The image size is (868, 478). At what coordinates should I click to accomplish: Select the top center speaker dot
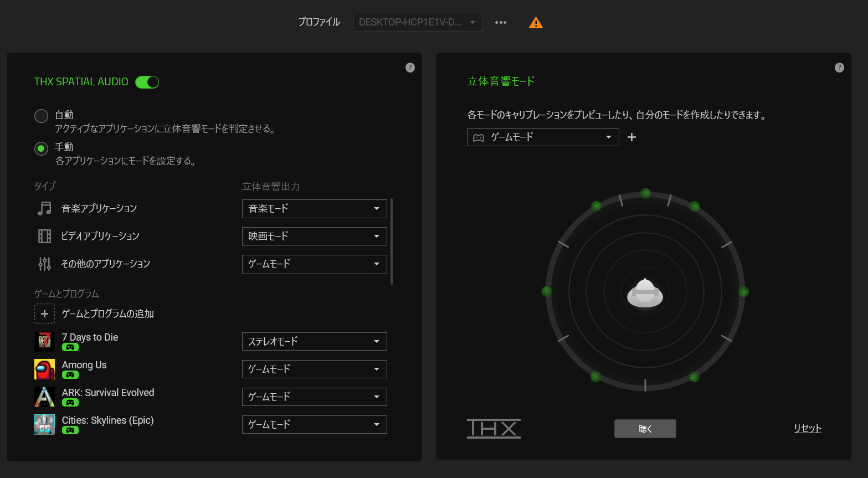click(645, 193)
